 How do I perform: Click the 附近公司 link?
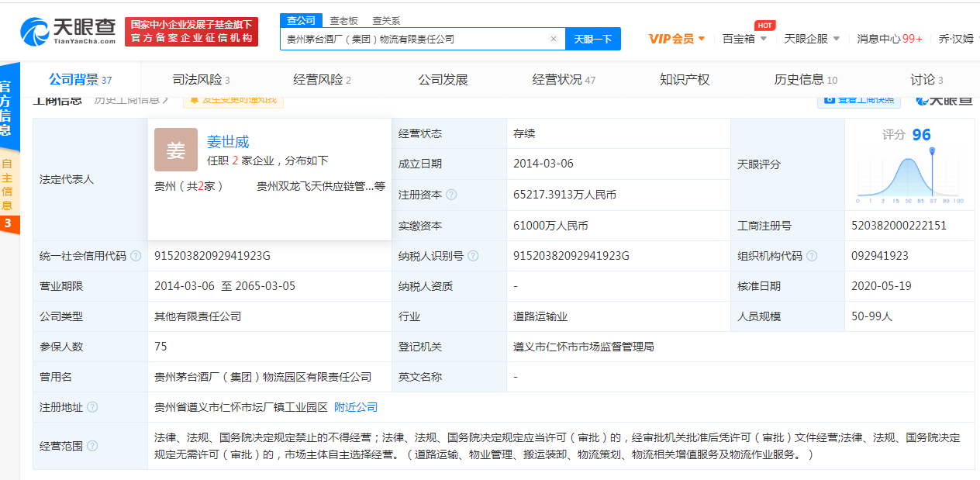[x=356, y=407]
